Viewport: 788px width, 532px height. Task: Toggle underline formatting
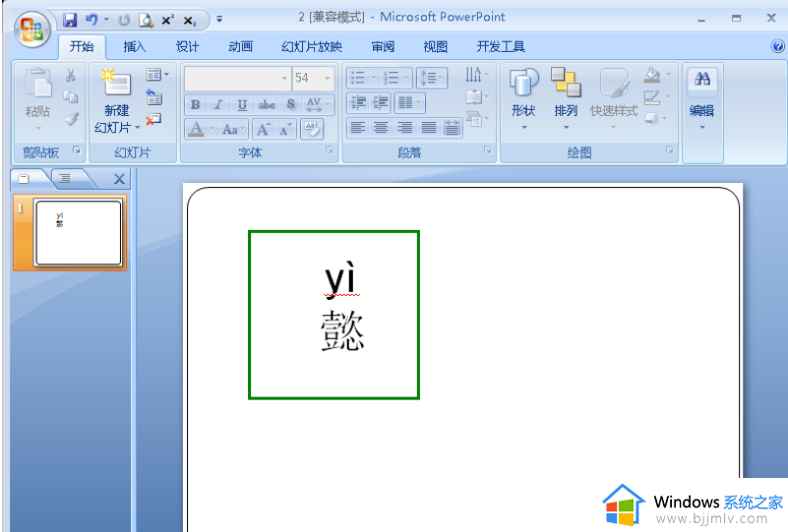[x=242, y=104]
